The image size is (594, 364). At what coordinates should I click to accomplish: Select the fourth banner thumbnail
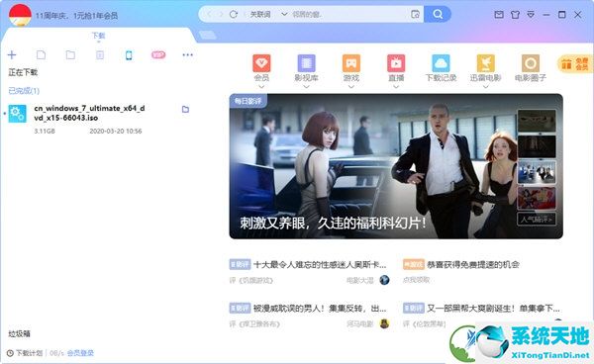pyautogui.click(x=537, y=198)
